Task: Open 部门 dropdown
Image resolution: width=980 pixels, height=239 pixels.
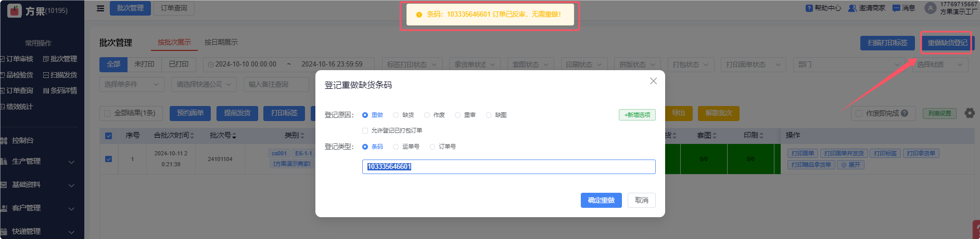Action: (849, 64)
